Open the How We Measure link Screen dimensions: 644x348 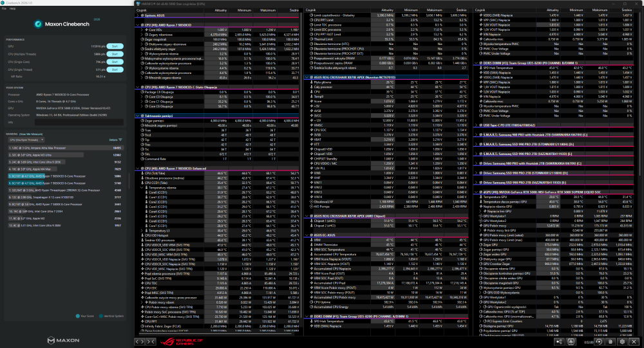tap(31, 134)
